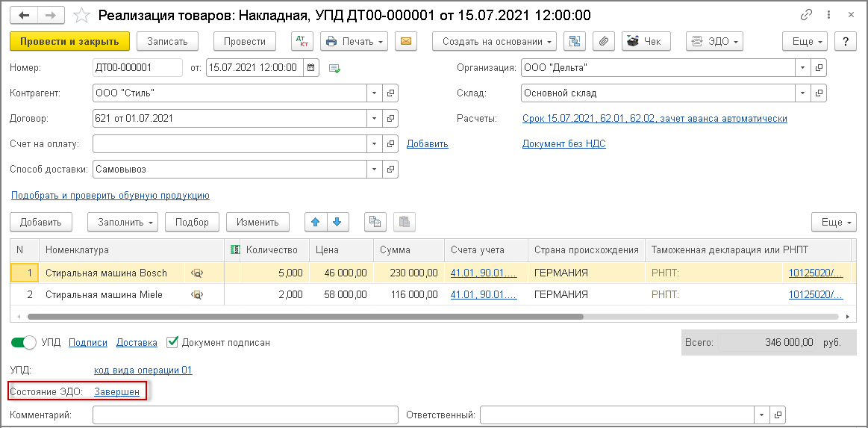Add document to favorites with star icon
The width and height of the screenshot is (868, 428).
pos(82,16)
